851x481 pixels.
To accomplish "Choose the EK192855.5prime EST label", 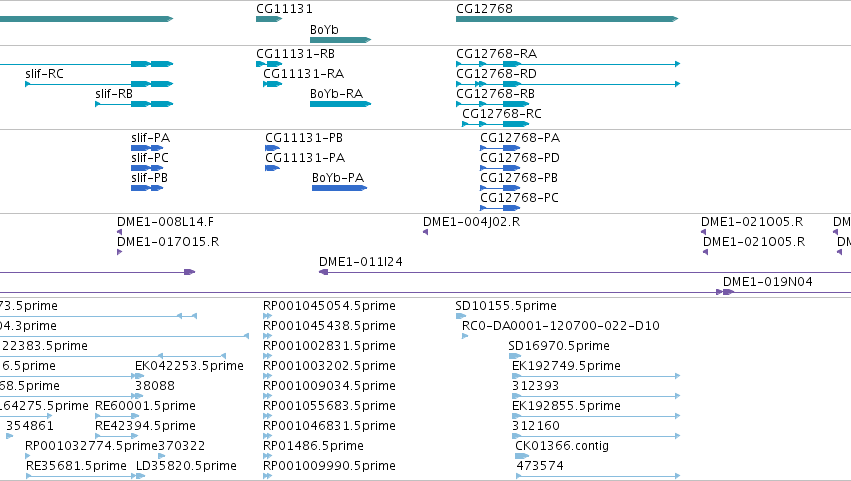I will point(566,407).
